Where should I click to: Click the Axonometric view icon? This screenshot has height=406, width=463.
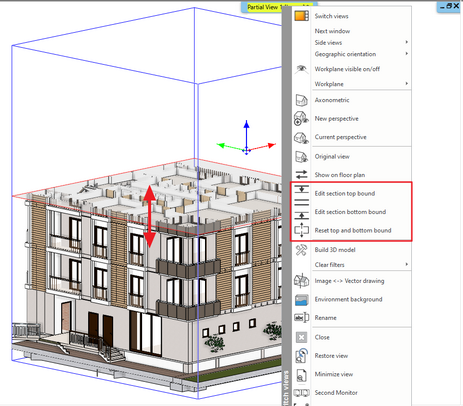point(301,100)
